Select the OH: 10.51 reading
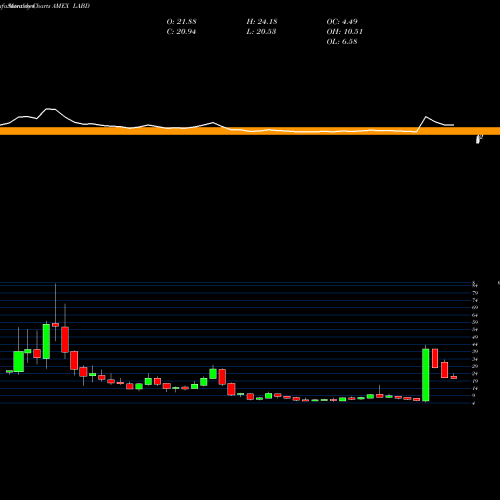 [344, 32]
